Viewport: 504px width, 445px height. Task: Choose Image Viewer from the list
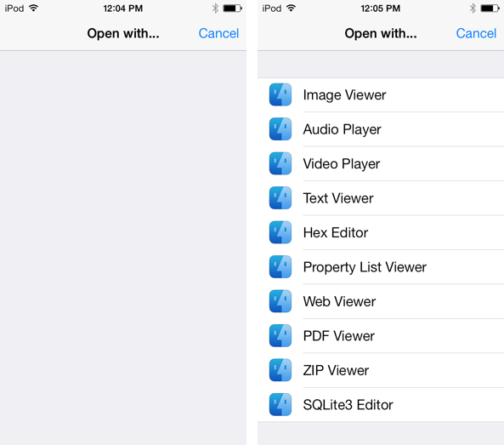coord(381,95)
